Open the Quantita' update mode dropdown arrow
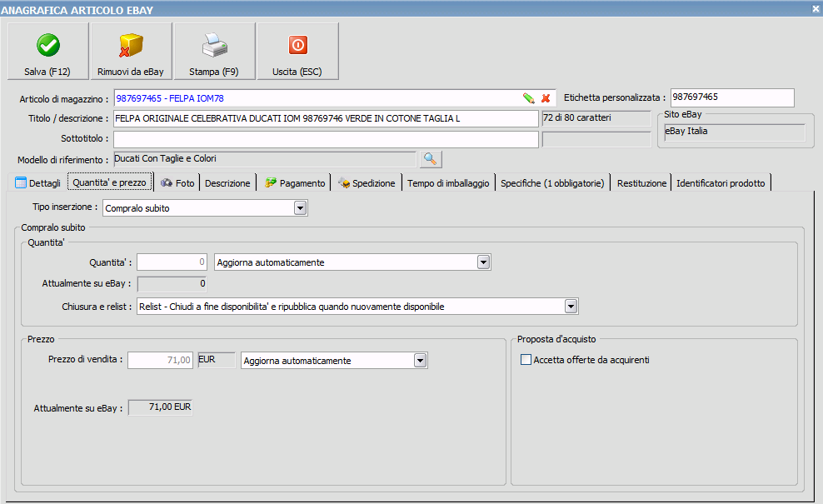Image resolution: width=823 pixels, height=504 pixels. point(483,262)
